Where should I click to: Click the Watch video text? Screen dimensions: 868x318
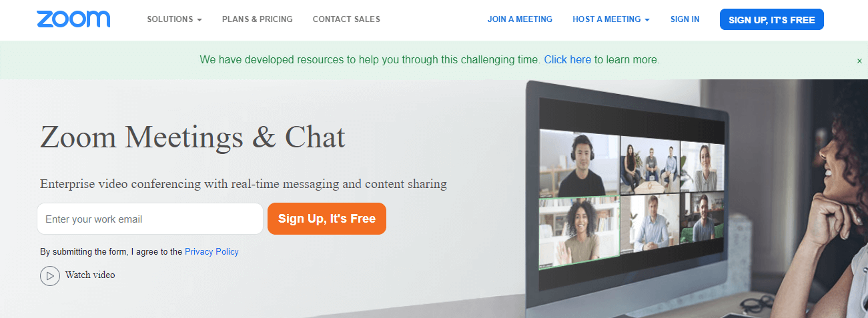click(90, 275)
